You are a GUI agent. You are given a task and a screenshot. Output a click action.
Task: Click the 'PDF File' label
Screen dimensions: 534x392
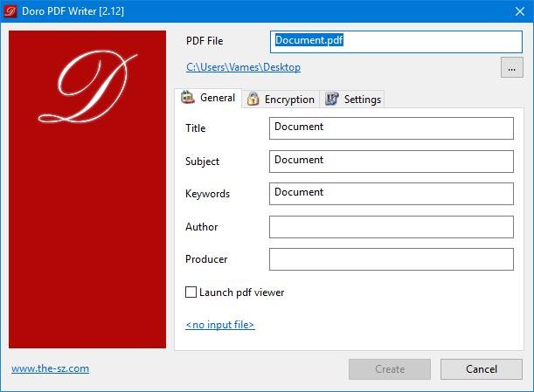coord(205,41)
